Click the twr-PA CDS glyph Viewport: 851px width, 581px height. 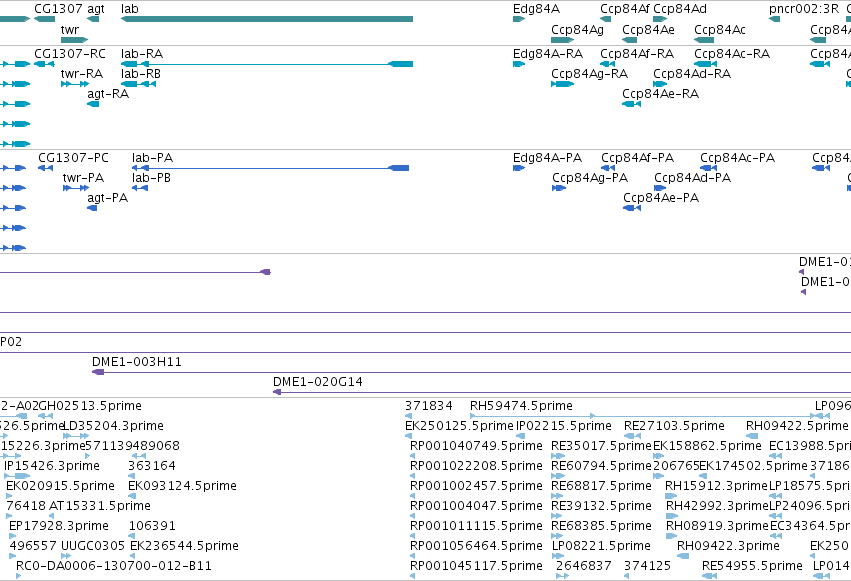coord(75,188)
